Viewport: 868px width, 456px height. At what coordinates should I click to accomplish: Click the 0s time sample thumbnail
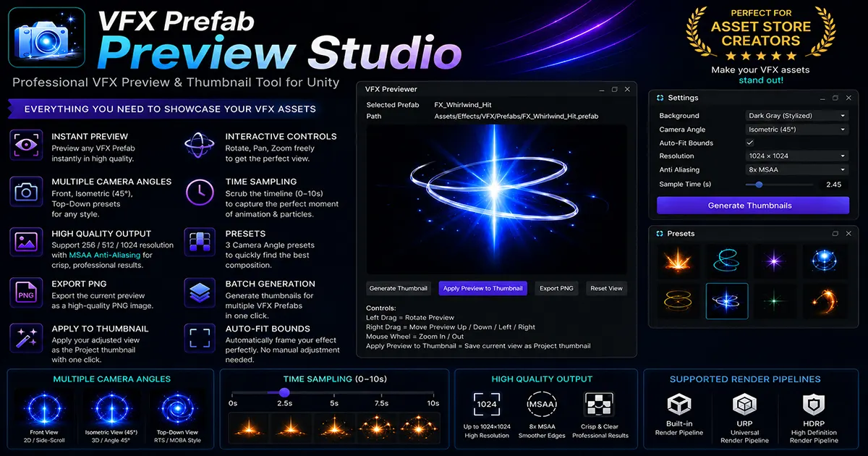tap(247, 426)
